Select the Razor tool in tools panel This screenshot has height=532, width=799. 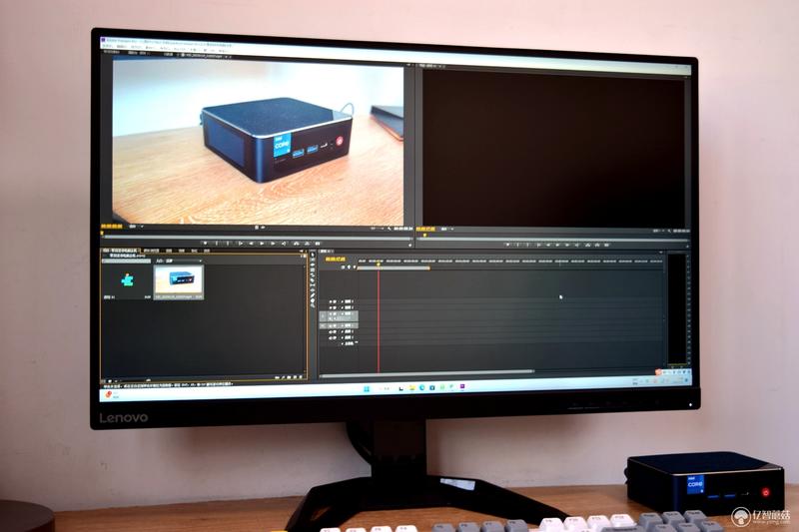pyautogui.click(x=313, y=280)
